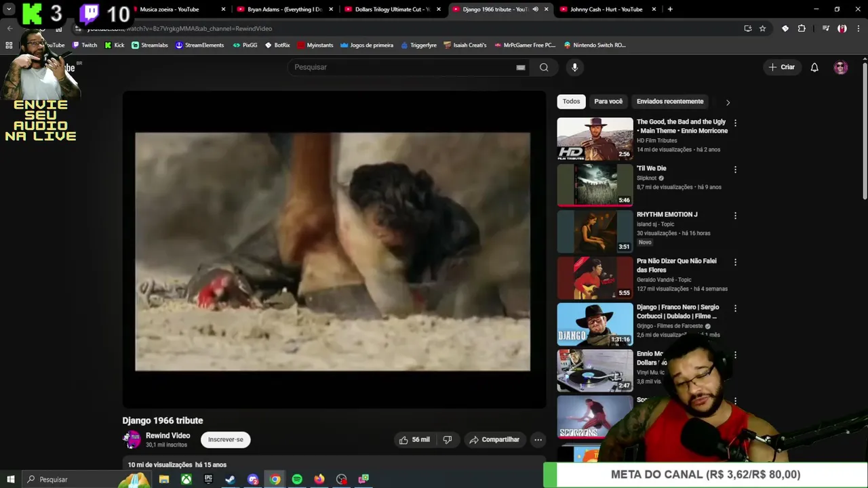The width and height of the screenshot is (868, 488).
Task: Subscribe with the Inscrever-se button
Action: (x=226, y=440)
